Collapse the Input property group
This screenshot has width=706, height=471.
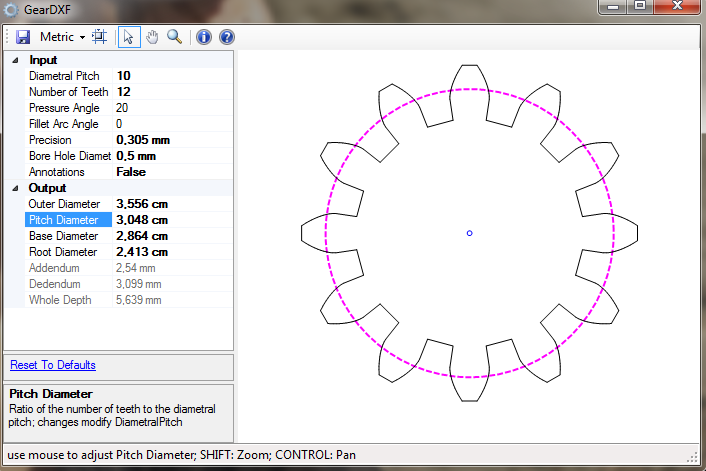pyautogui.click(x=15, y=60)
